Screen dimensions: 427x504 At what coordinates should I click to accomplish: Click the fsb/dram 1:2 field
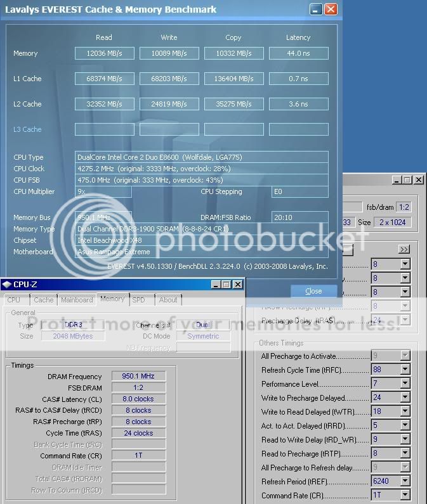click(x=404, y=207)
